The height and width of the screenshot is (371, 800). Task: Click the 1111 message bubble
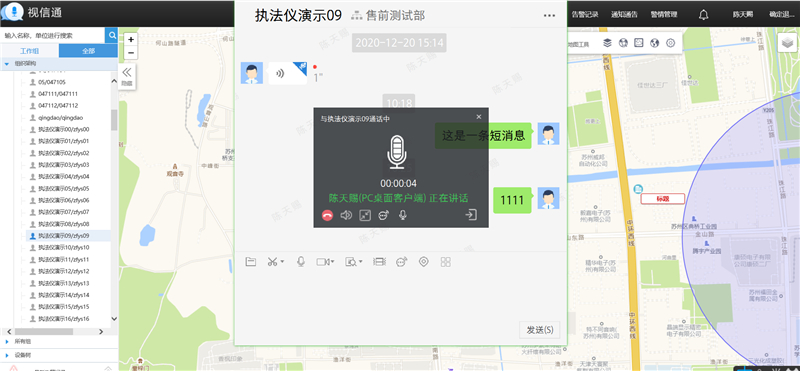click(x=512, y=200)
